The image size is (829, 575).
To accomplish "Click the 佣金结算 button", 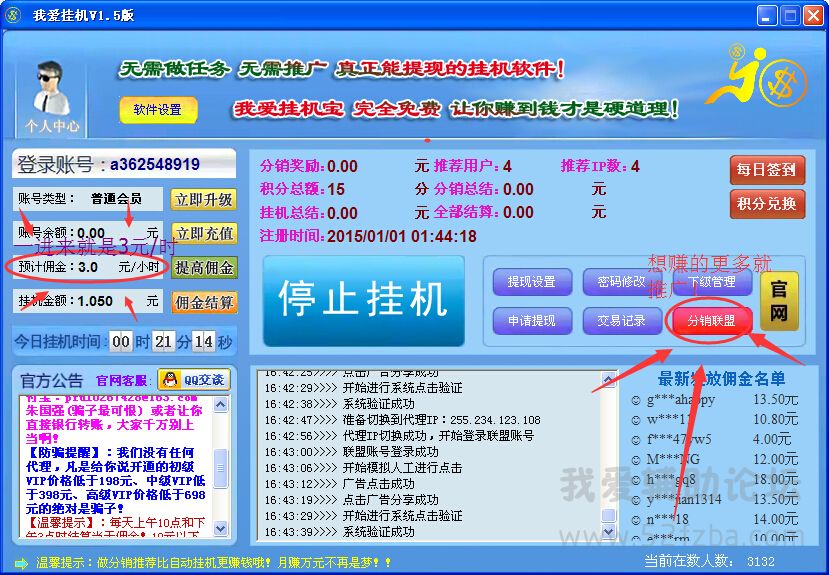I will [x=204, y=302].
